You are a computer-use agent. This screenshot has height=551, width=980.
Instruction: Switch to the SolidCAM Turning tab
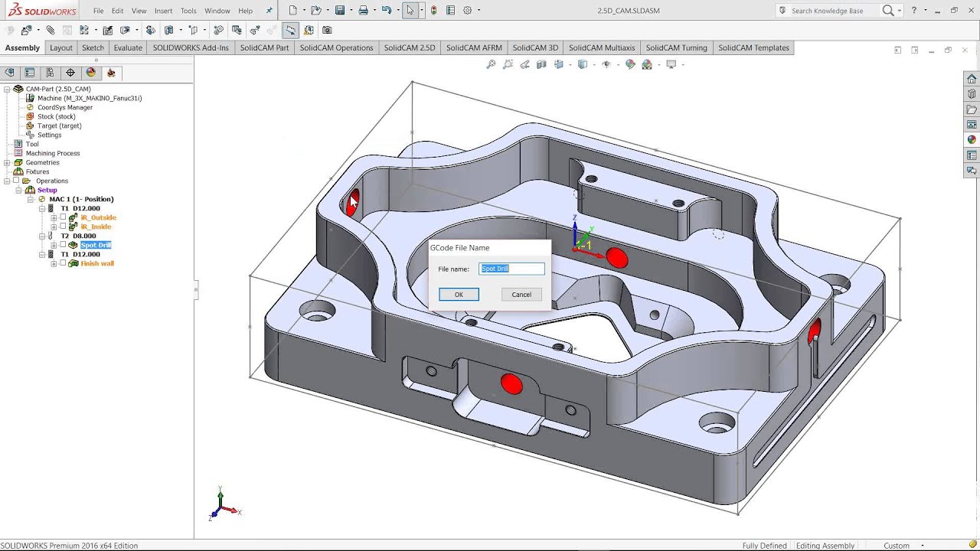(x=677, y=47)
